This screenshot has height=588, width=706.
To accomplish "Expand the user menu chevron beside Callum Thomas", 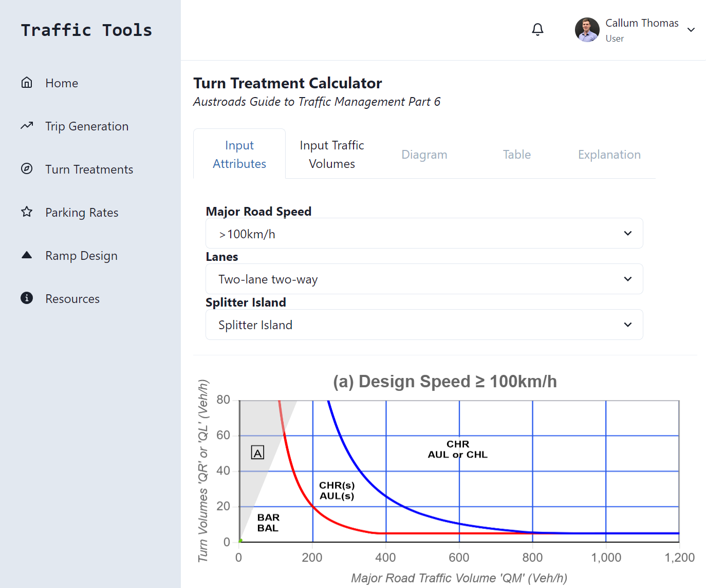I will [691, 30].
